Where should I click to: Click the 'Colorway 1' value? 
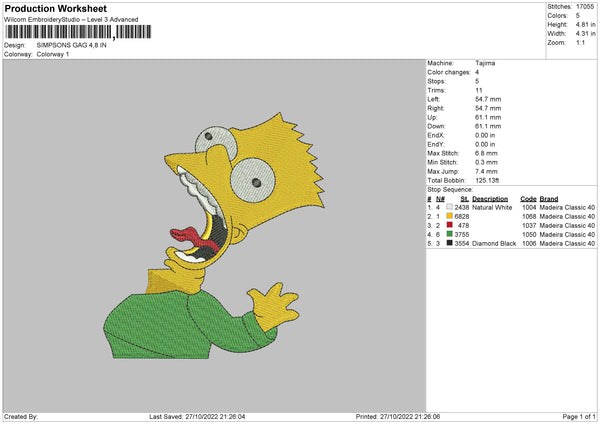click(x=53, y=54)
